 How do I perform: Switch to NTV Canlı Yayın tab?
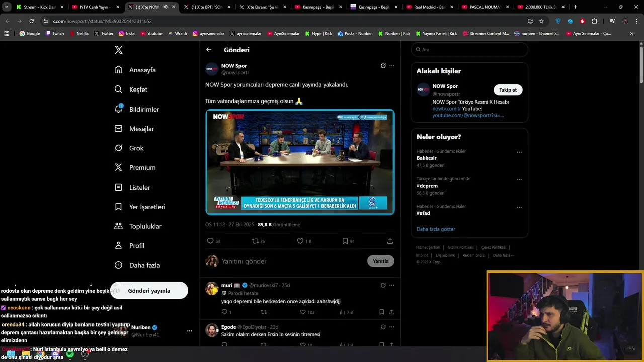(x=95, y=7)
